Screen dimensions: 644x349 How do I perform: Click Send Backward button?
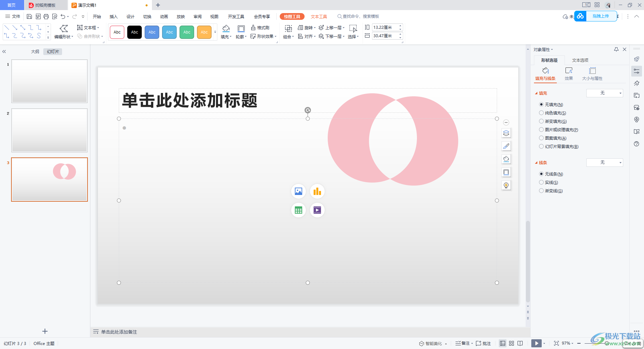click(332, 36)
